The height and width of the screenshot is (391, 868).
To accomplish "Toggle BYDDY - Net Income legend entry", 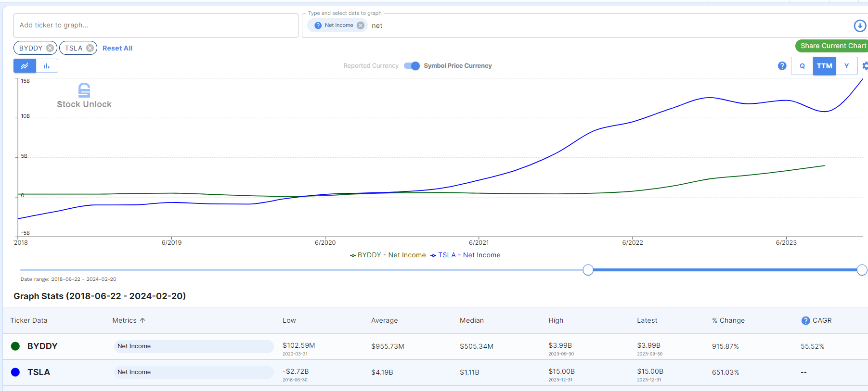I will click(388, 255).
